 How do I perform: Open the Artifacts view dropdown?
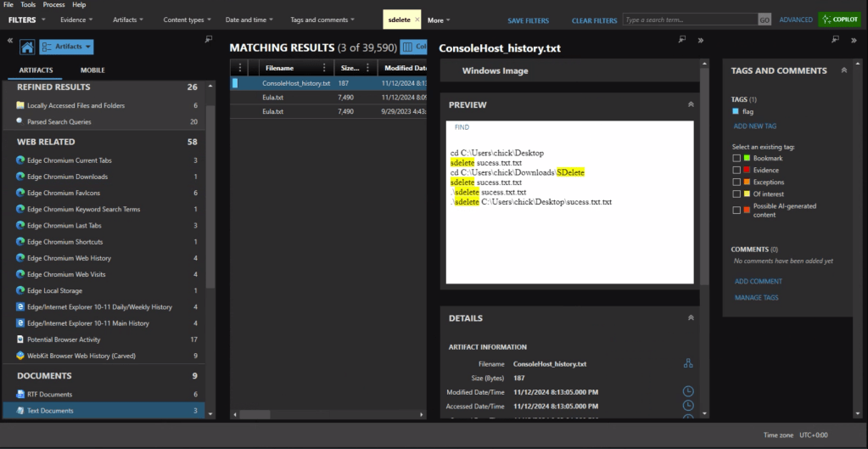[66, 48]
